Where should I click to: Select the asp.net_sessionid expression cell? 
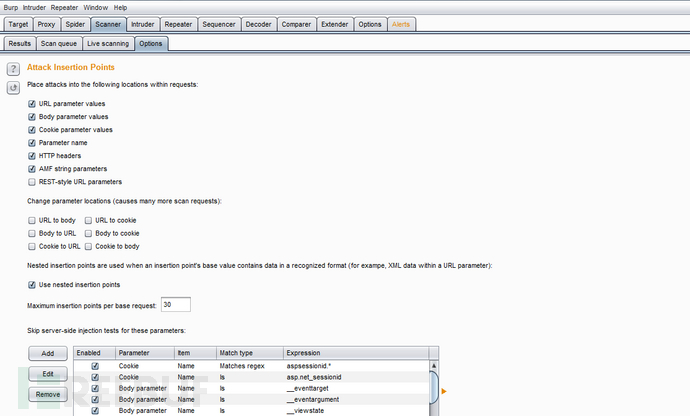pos(356,377)
